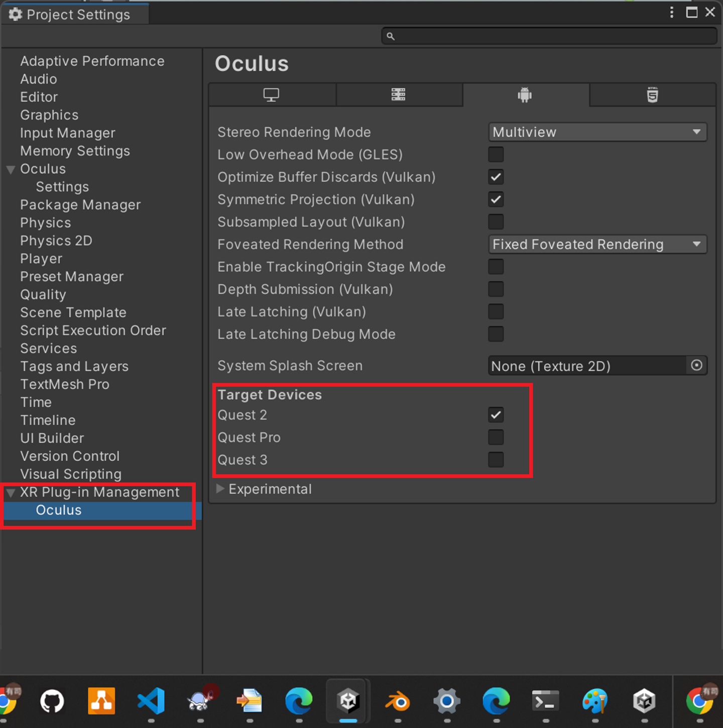Tick Enable TrackingOrigin Stage Mode checkbox
Viewport: 723px width, 728px height.
tap(496, 267)
